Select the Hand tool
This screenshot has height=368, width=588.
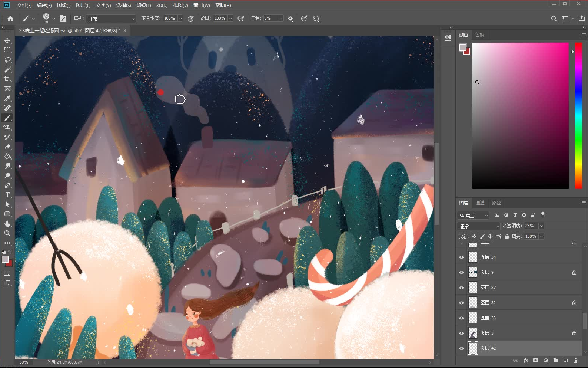click(x=7, y=224)
